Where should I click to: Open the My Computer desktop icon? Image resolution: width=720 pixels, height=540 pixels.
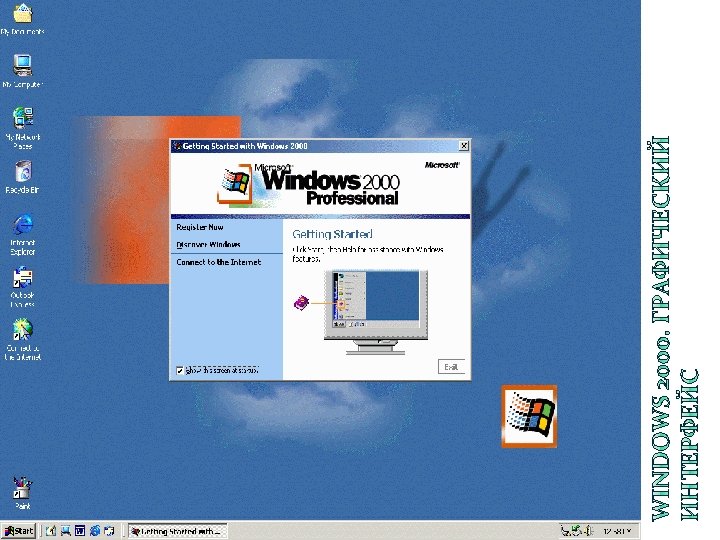[22, 71]
